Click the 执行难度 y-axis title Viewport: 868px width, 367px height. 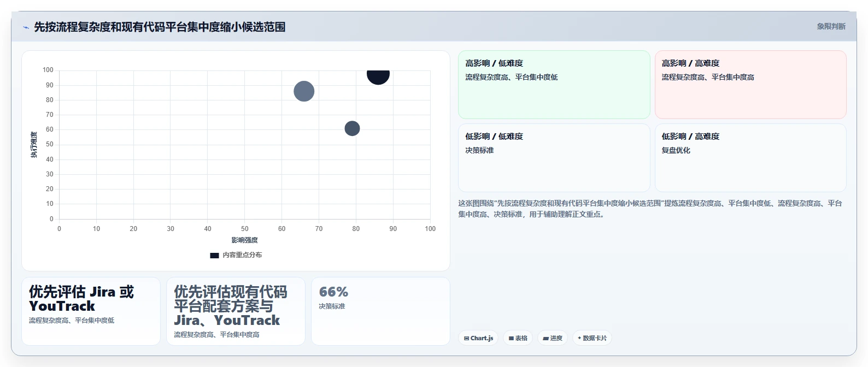pos(34,145)
